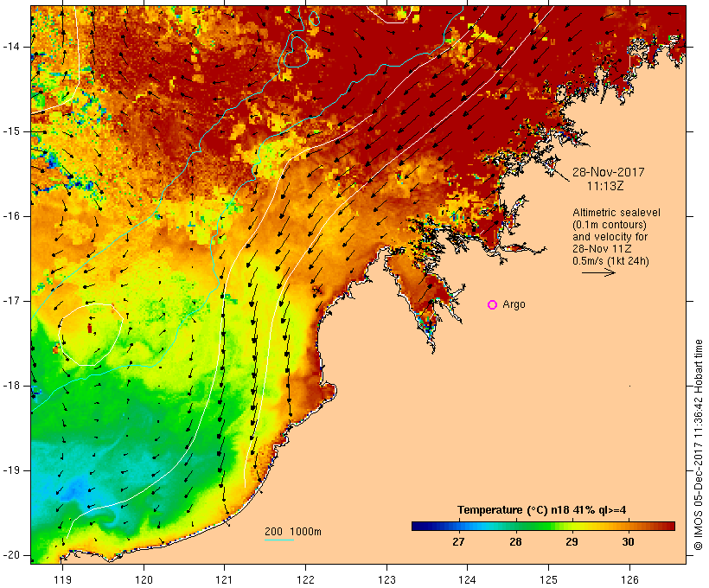This screenshot has height=588, width=709.
Task: Click the magenta Argo float marker
Action: [493, 305]
